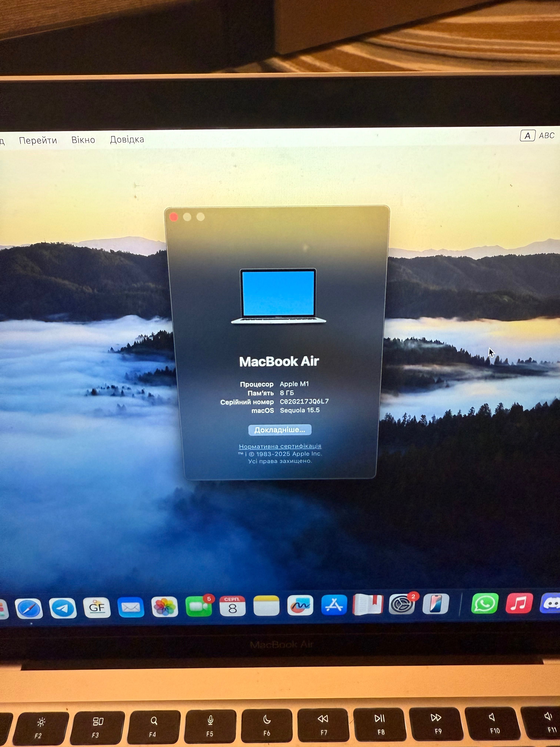Open the red bookmark book app
The width and height of the screenshot is (560, 747).
[368, 605]
